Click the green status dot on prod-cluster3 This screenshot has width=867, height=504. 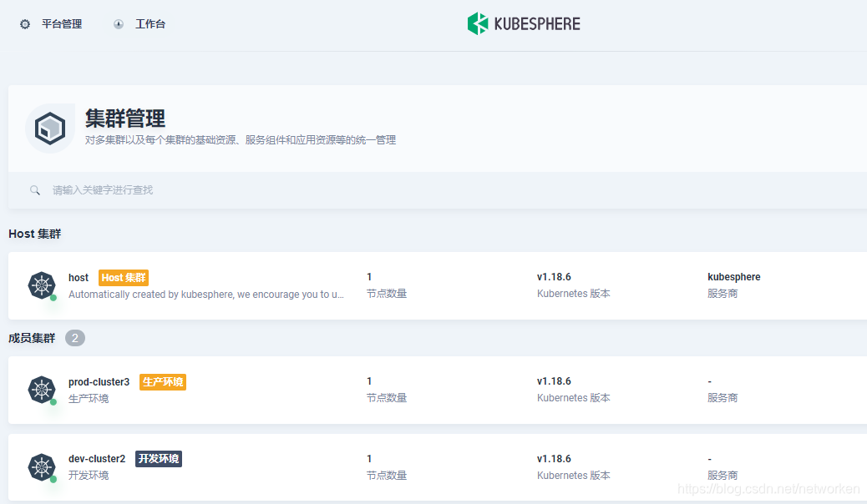click(53, 402)
